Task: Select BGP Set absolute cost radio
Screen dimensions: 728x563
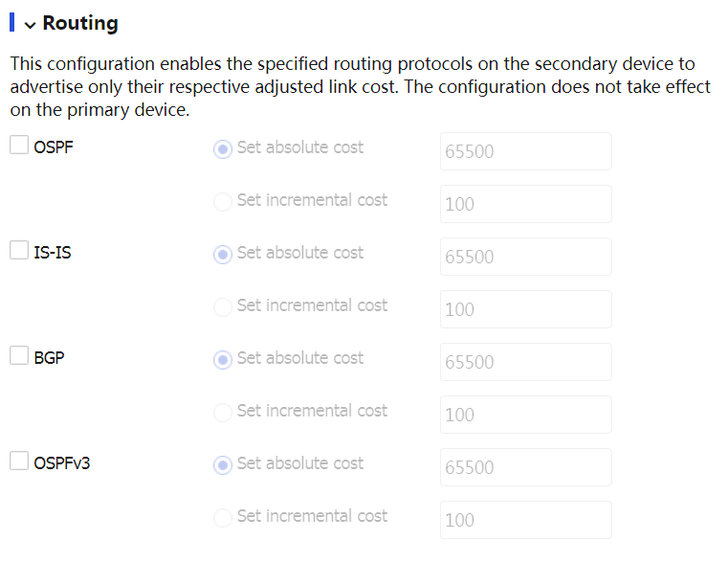Action: click(223, 360)
